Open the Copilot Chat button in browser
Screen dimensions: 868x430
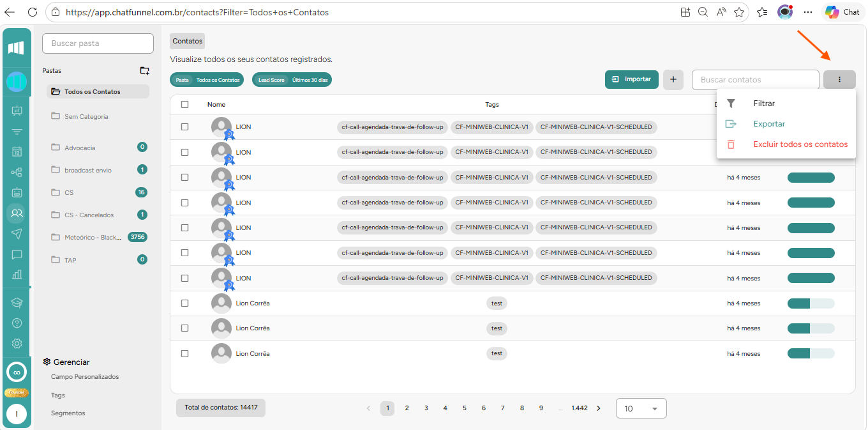[x=842, y=12]
